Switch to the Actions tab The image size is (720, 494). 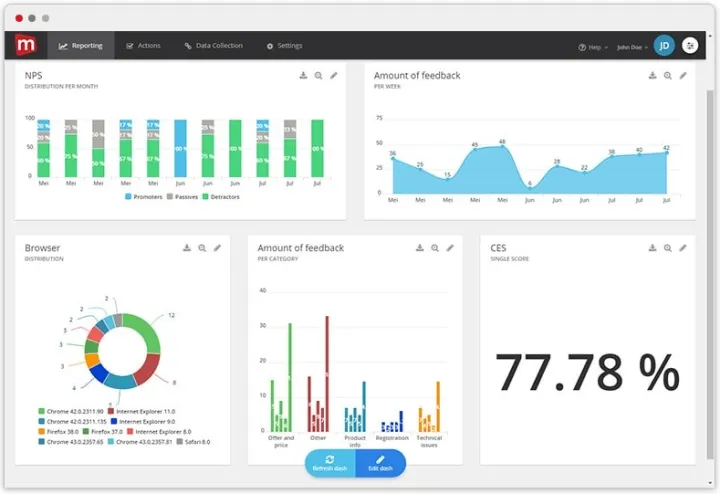coord(143,46)
